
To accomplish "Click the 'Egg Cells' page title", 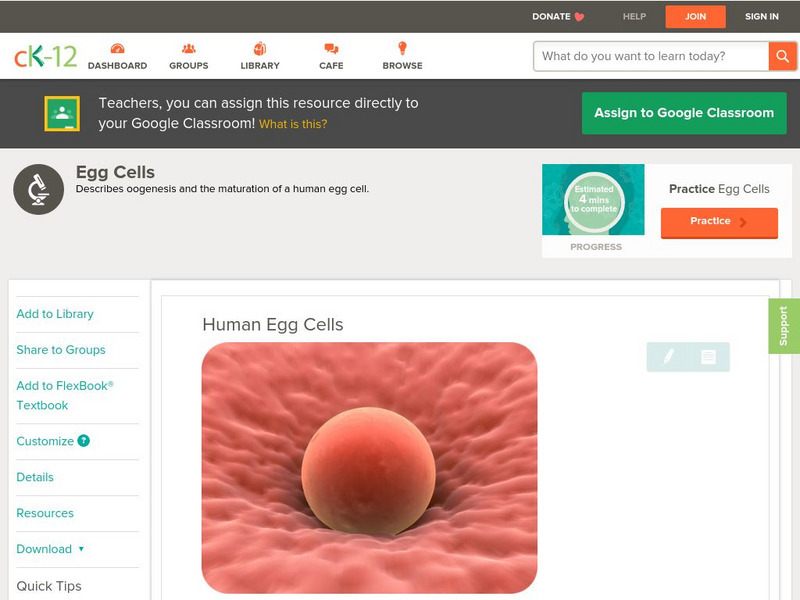I will click(115, 172).
